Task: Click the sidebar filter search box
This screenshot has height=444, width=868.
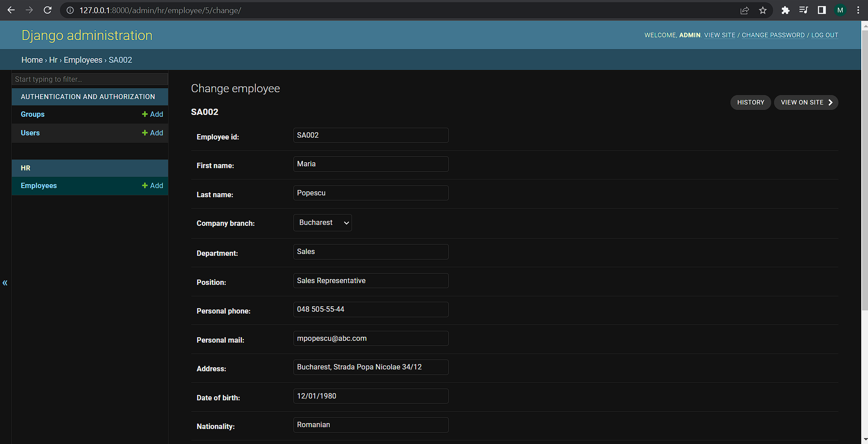Action: pyautogui.click(x=89, y=79)
